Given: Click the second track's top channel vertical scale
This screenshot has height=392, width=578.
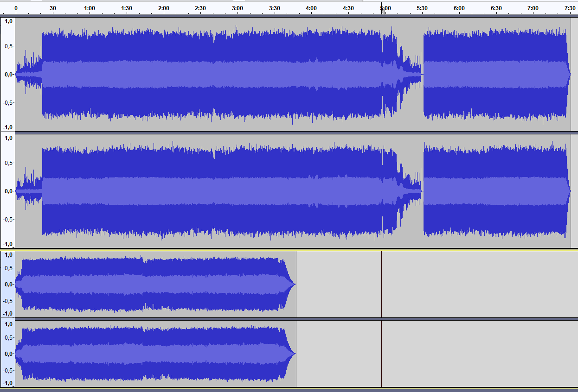Looking at the screenshot, I should tap(7, 284).
